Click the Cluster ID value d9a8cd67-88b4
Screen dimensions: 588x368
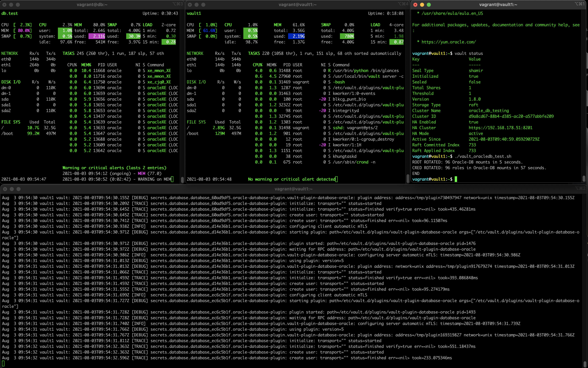pyautogui.click(x=511, y=116)
